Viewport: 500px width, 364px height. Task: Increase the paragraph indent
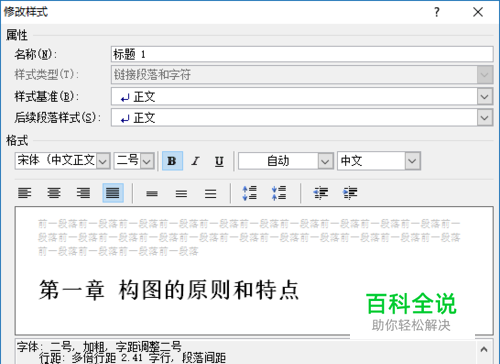(x=350, y=193)
